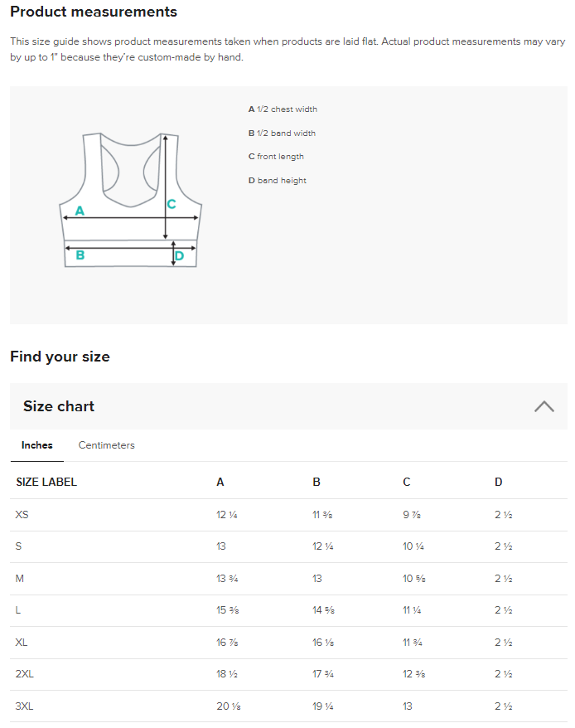Click the 'front length' legend entry
This screenshot has height=728, width=575.
click(x=276, y=157)
